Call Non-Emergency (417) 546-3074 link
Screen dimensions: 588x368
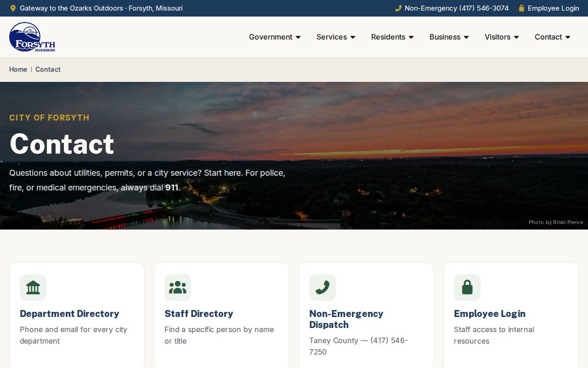(x=452, y=8)
